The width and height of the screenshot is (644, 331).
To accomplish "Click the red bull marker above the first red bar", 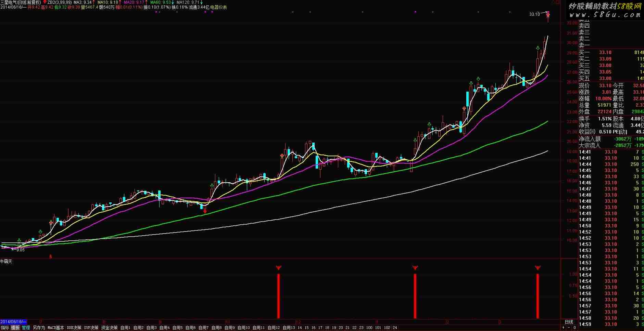I will (278, 267).
